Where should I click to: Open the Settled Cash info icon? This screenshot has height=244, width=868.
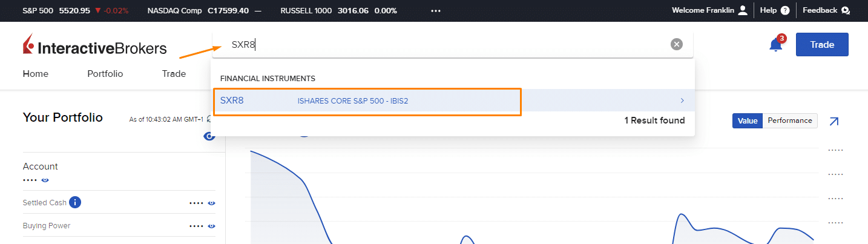coord(75,202)
